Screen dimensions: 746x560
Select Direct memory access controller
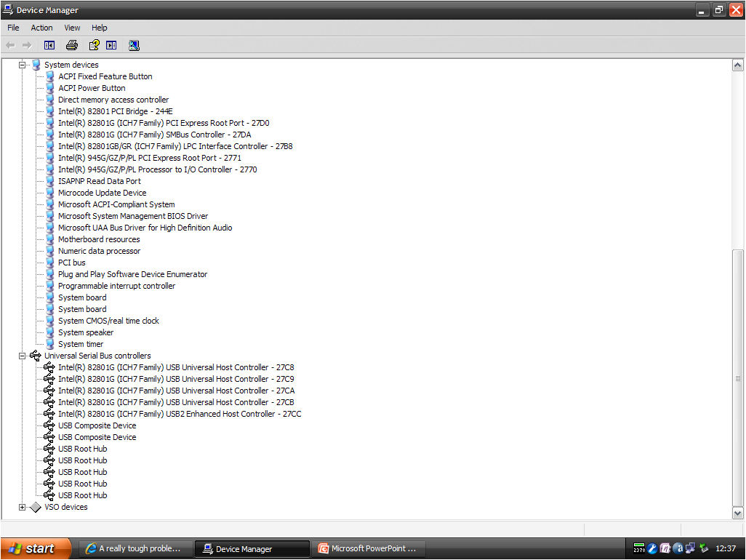click(113, 100)
